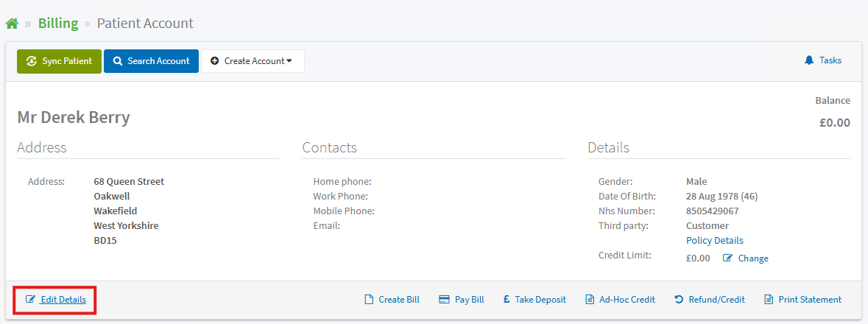This screenshot has width=868, height=324.
Task: Click the Search Account button
Action: [x=151, y=61]
